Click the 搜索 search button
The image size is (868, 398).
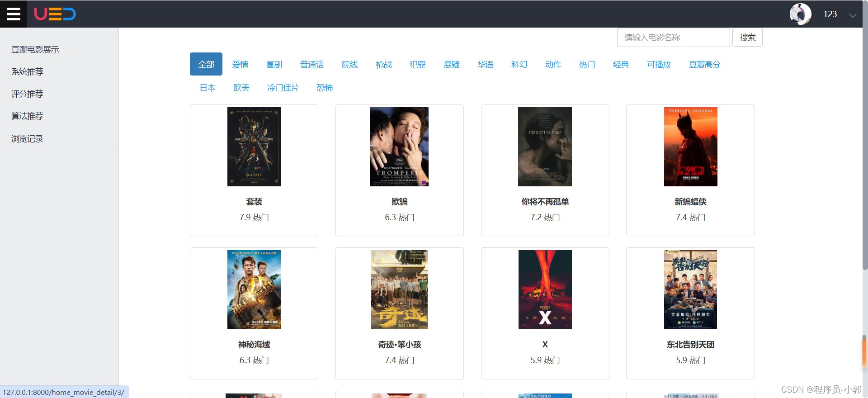tap(747, 38)
